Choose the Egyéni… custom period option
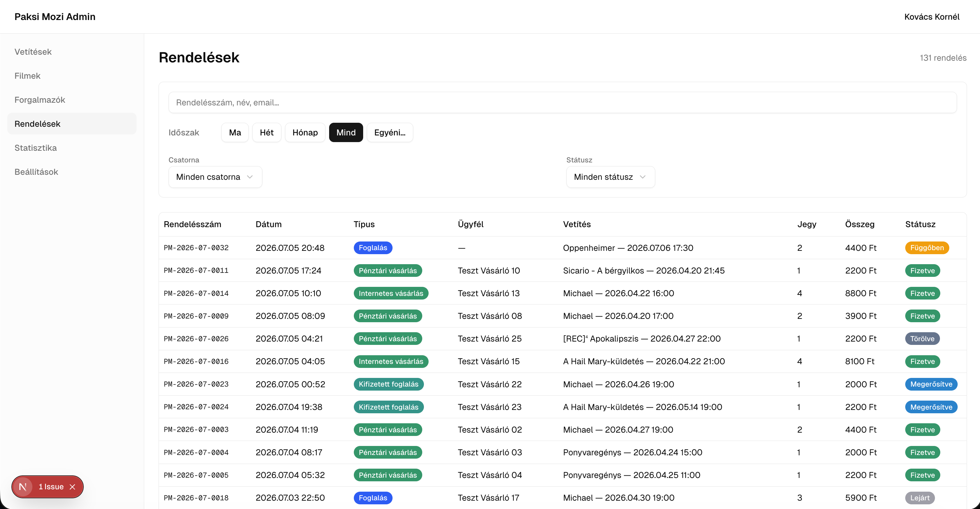Viewport: 980px width, 509px height. 390,132
